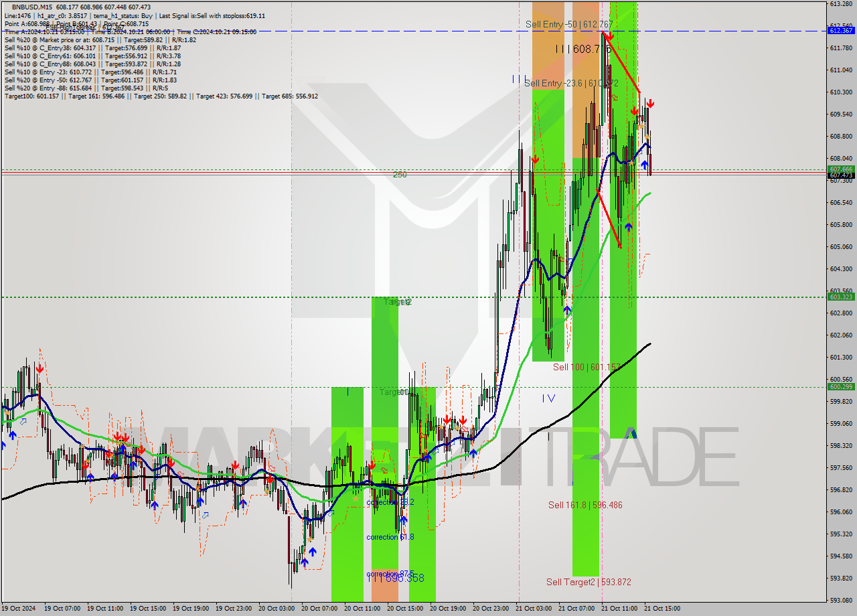Viewport: 857px width, 616px height.
Task: Click the '20 Oct 03:00' time axis label
Action: pyautogui.click(x=276, y=609)
